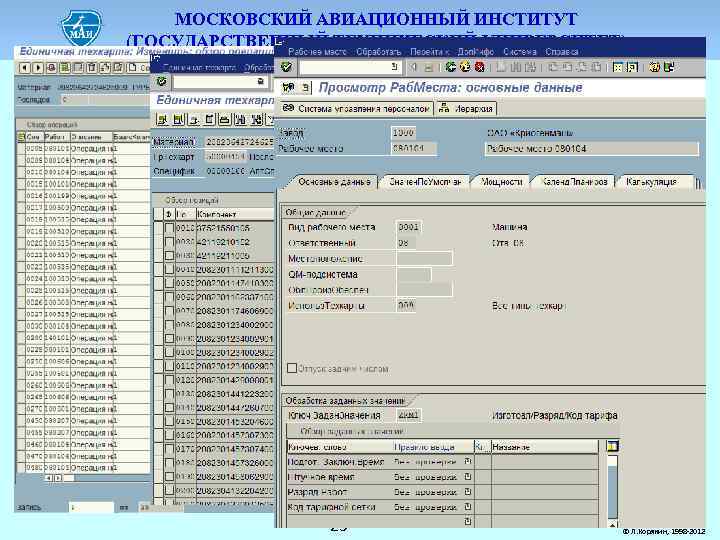This screenshot has width=720, height=540.
Task: Check the row checkbox for position 0050
Action: click(169, 283)
